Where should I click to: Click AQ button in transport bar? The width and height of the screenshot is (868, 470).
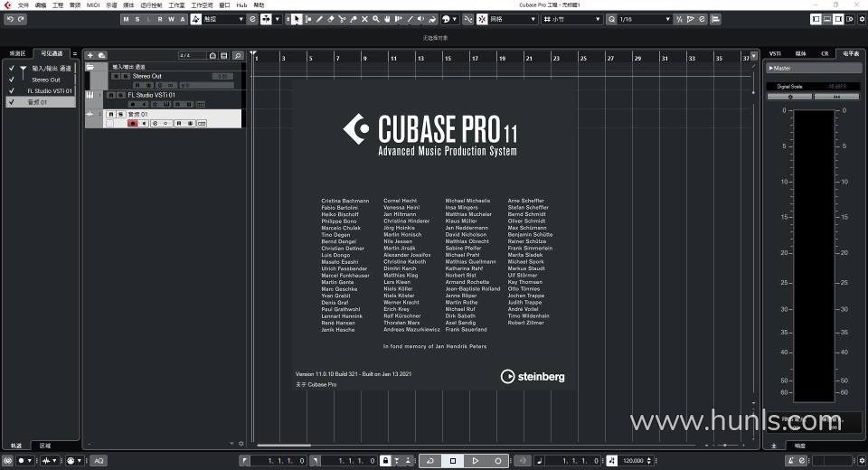point(99,461)
